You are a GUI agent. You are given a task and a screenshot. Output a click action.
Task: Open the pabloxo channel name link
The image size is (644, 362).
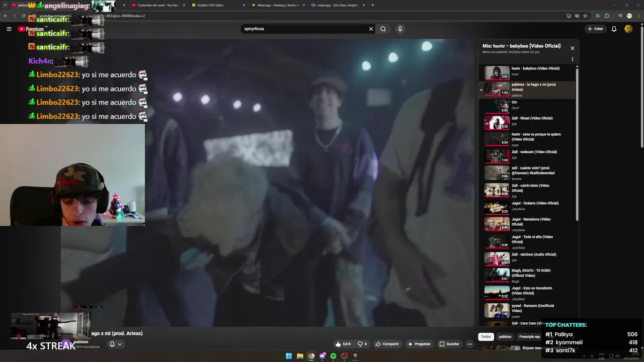pos(81,342)
